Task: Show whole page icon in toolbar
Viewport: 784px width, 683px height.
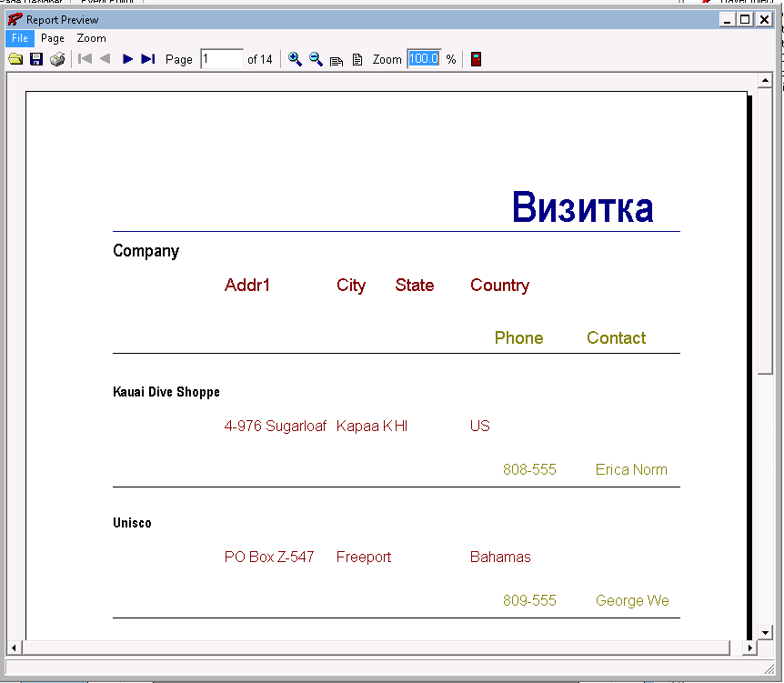Action: tap(357, 60)
